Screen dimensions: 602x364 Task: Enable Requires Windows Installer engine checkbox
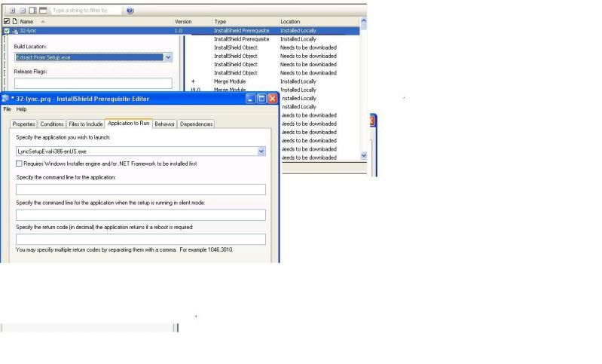pyautogui.click(x=19, y=164)
